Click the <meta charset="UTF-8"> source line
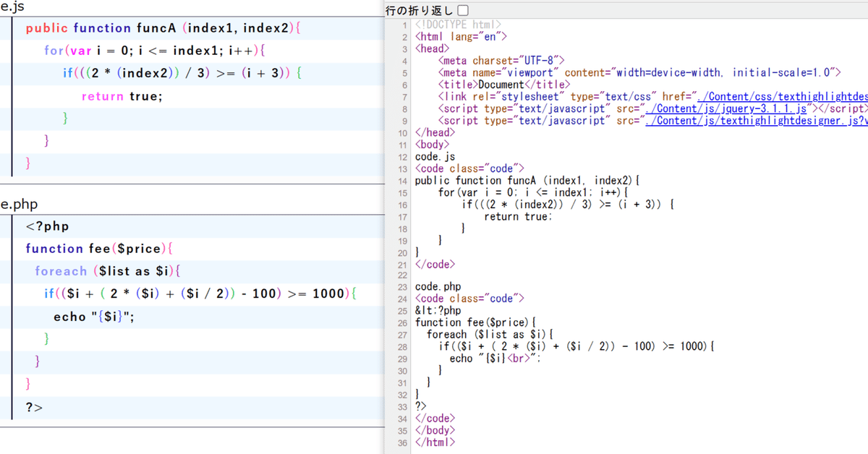The width and height of the screenshot is (868, 454). point(501,61)
